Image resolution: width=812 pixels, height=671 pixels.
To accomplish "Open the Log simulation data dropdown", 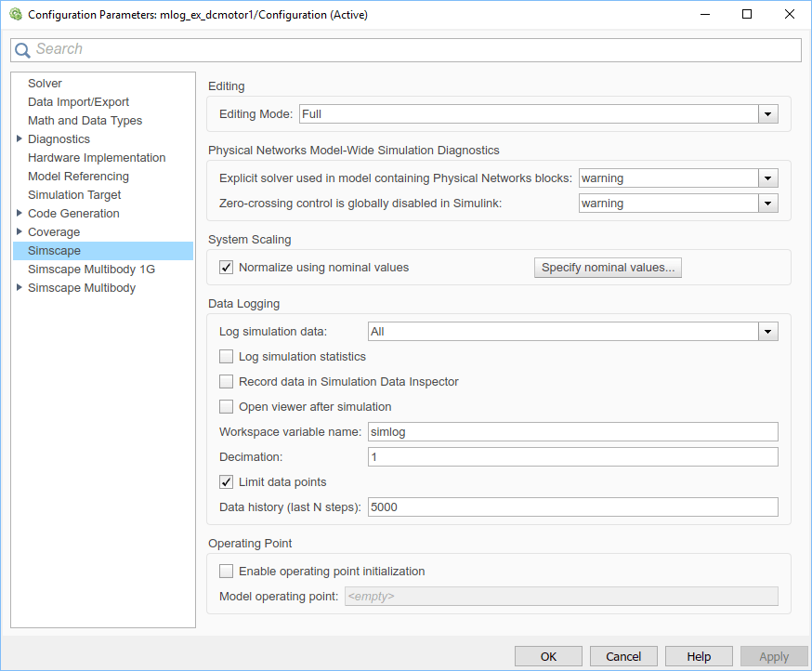I will coord(767,332).
